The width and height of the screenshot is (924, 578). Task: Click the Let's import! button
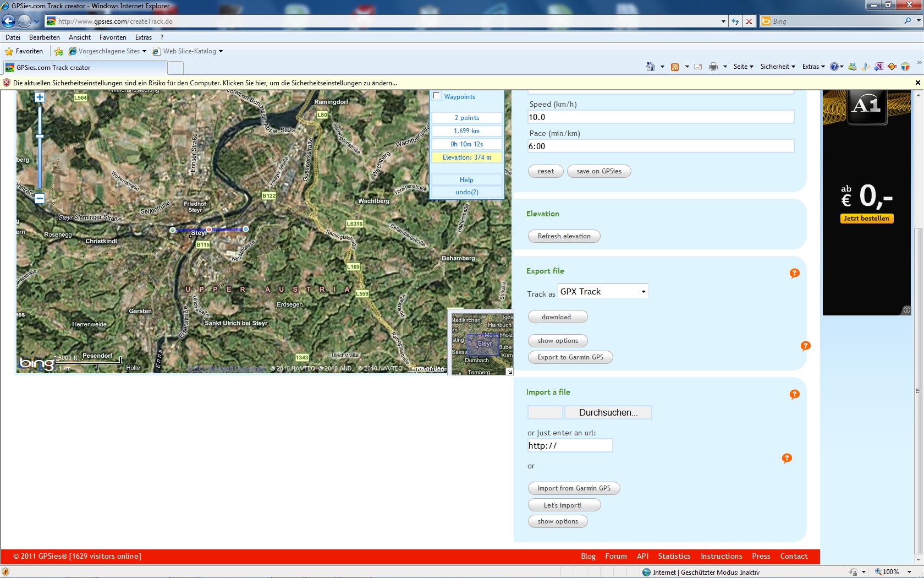563,505
